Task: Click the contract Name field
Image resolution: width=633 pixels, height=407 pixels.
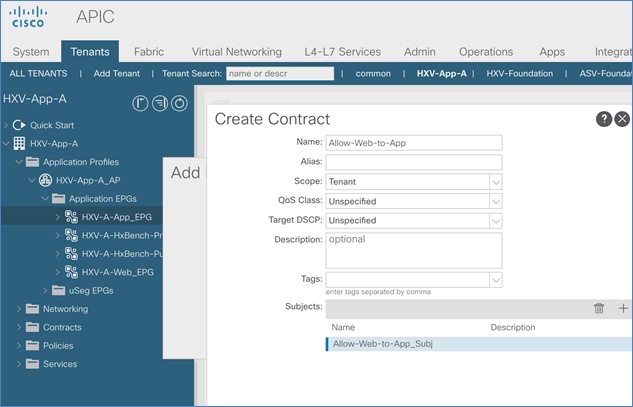Action: click(x=414, y=143)
